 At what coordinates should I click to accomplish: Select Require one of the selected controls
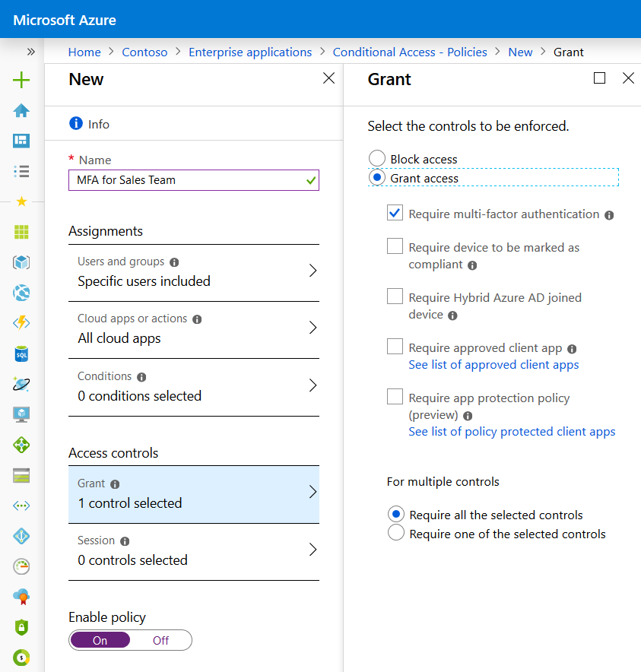click(395, 533)
